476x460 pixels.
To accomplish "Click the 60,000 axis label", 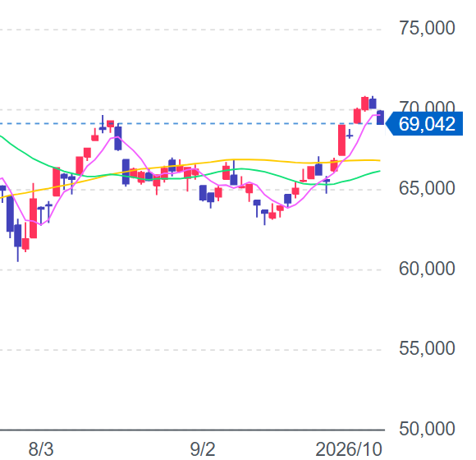I will (427, 269).
